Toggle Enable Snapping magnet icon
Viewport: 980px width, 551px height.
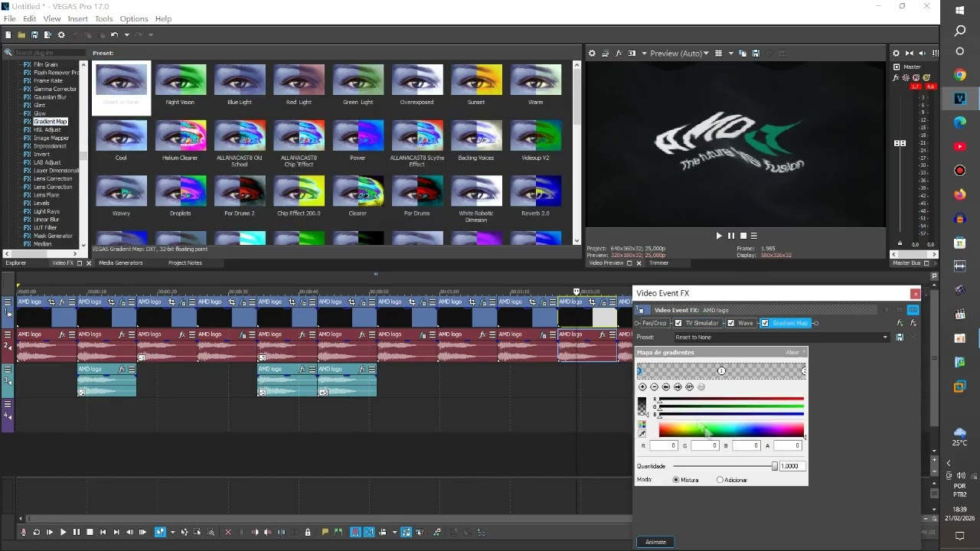click(356, 532)
